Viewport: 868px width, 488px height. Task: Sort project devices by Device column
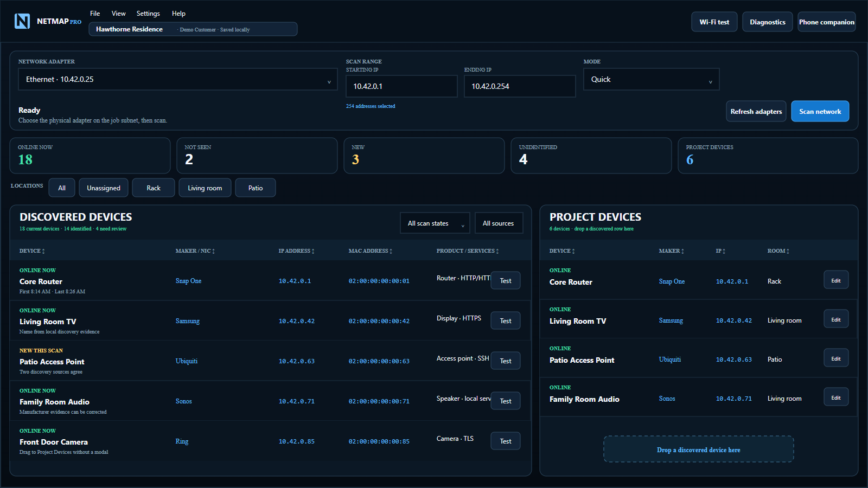point(562,251)
